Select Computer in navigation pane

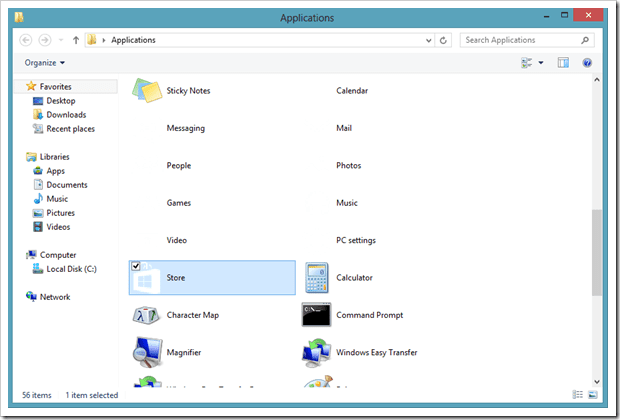click(58, 255)
